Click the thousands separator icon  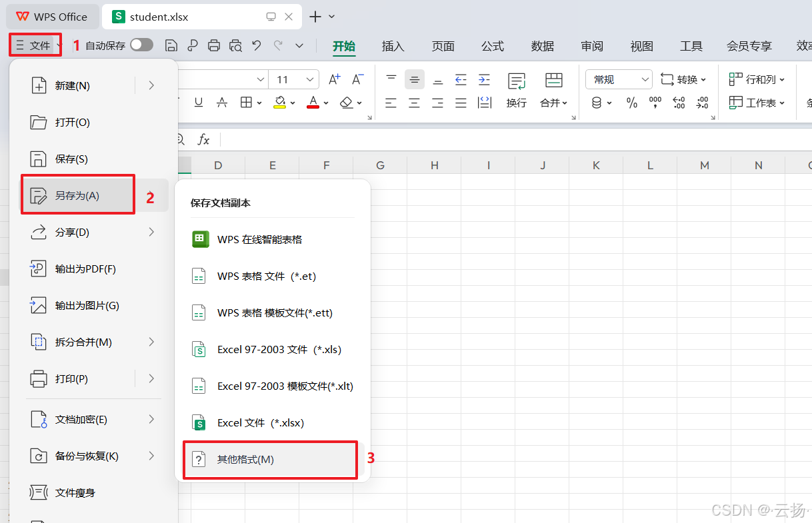pyautogui.click(x=655, y=103)
